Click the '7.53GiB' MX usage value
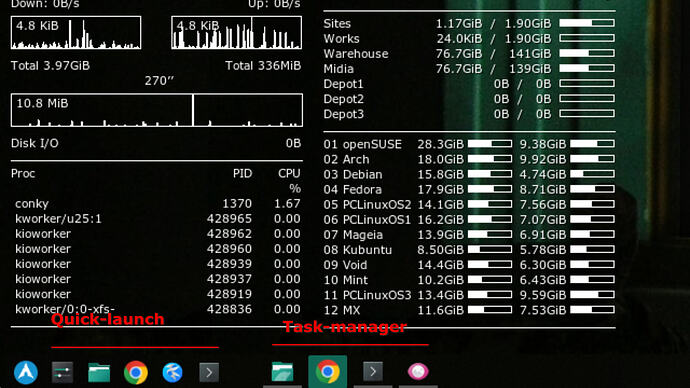The height and width of the screenshot is (388, 690). point(543,311)
